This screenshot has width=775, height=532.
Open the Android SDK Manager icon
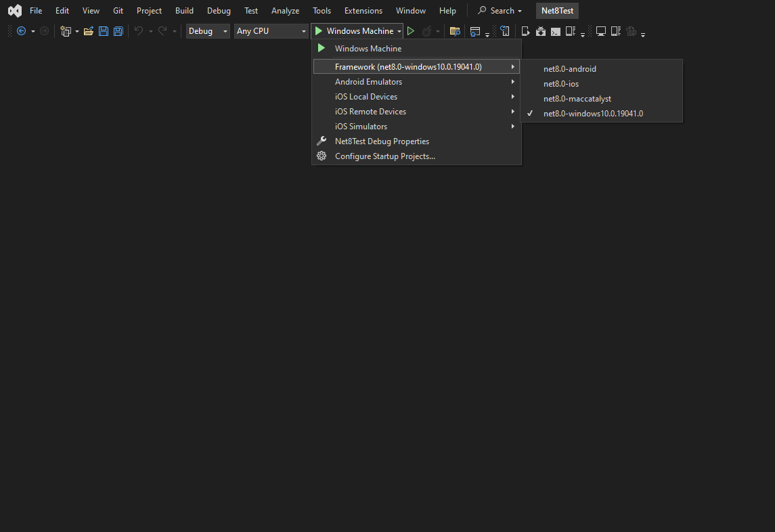[x=541, y=32]
